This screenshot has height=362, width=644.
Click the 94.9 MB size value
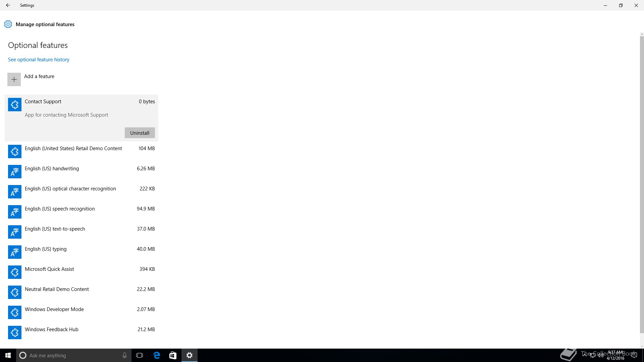[x=146, y=209]
